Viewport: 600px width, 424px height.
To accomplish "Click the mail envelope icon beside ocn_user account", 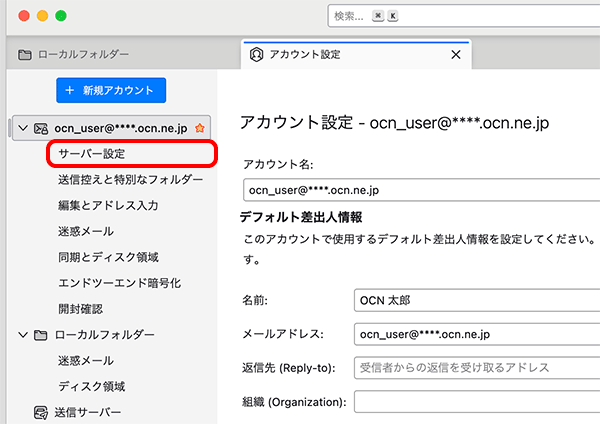I will (41, 129).
